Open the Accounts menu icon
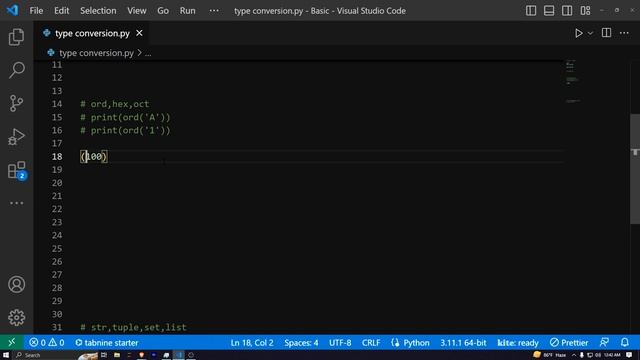Screen dimensions: 640x360 click(16, 284)
